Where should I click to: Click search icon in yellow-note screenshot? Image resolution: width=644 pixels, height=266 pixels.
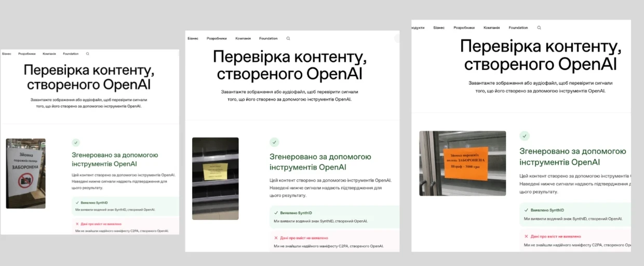(x=288, y=38)
